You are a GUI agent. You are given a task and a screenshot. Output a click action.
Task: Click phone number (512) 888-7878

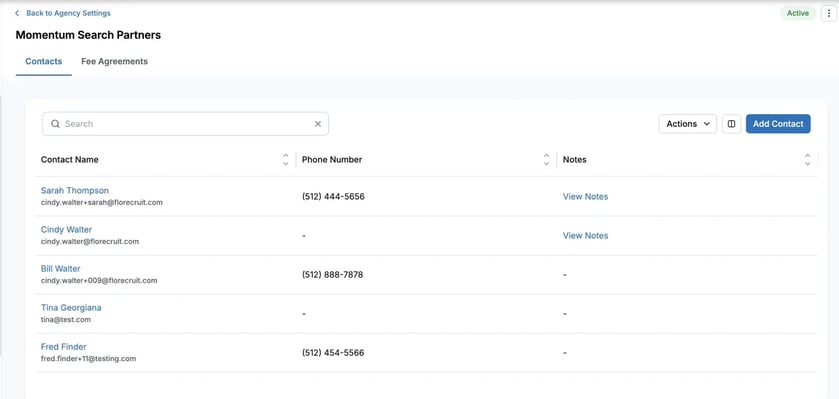pyautogui.click(x=332, y=274)
